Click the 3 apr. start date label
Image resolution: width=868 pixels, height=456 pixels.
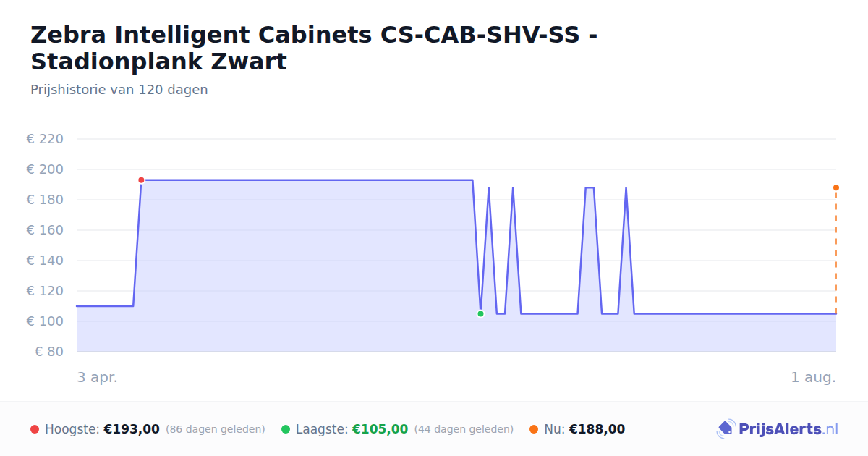97,378
